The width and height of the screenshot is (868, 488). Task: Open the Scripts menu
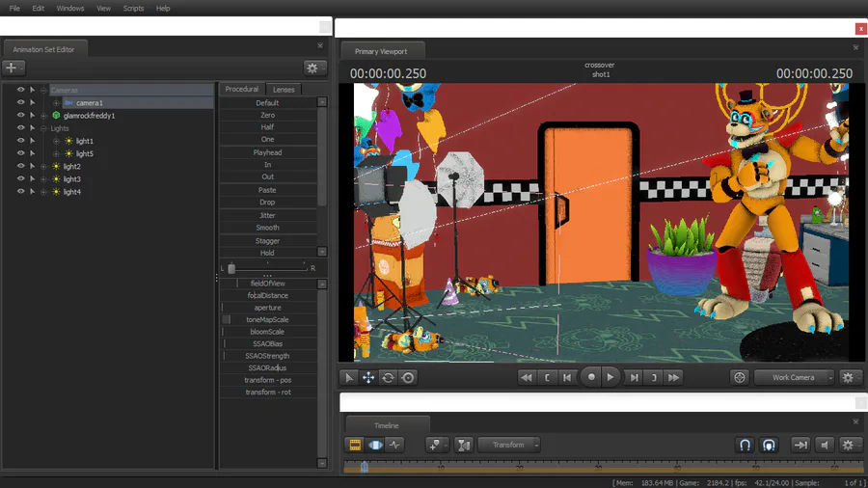point(133,9)
